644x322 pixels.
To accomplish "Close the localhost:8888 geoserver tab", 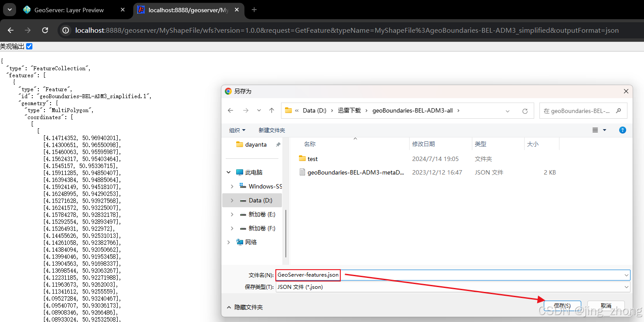I will 237,10.
